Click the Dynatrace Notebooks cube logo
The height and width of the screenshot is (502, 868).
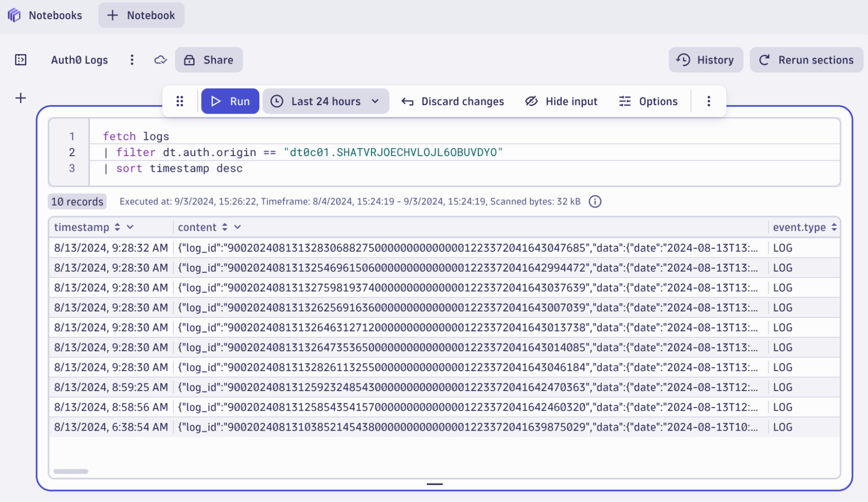click(13, 15)
